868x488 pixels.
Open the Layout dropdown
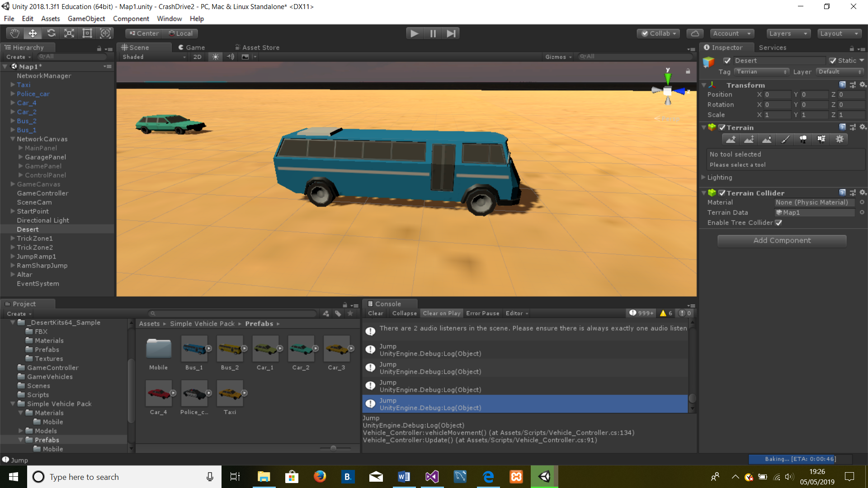click(839, 33)
